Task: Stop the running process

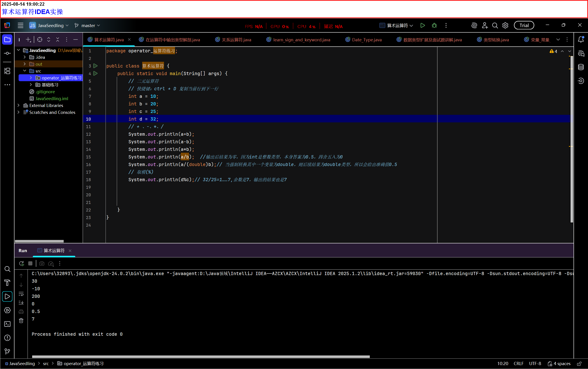Action: 30,263
